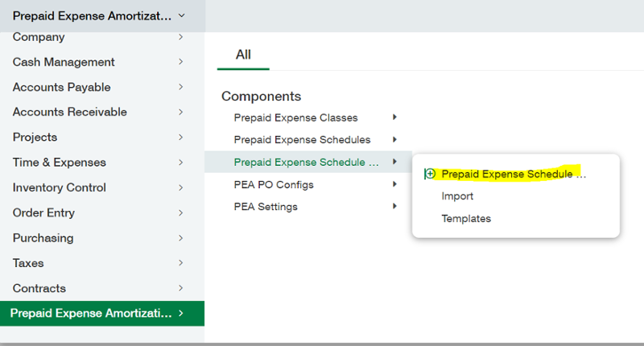Select Projects in the sidebar
This screenshot has width=644, height=346.
[x=35, y=138]
